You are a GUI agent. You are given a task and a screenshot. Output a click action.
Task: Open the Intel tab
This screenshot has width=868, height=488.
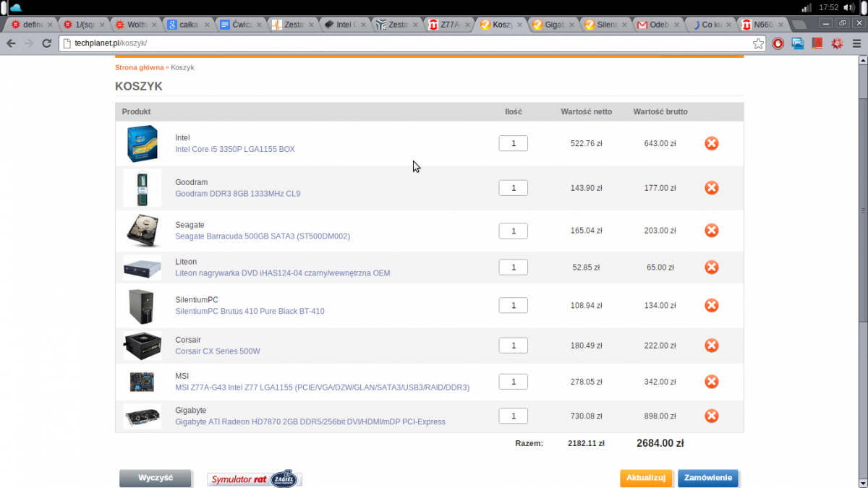345,25
